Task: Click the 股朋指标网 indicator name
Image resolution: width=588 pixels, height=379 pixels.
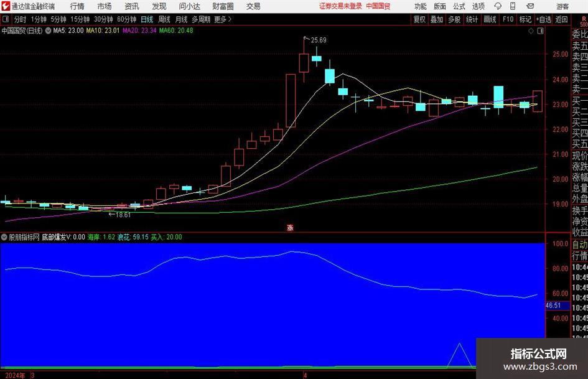Action: 24,237
